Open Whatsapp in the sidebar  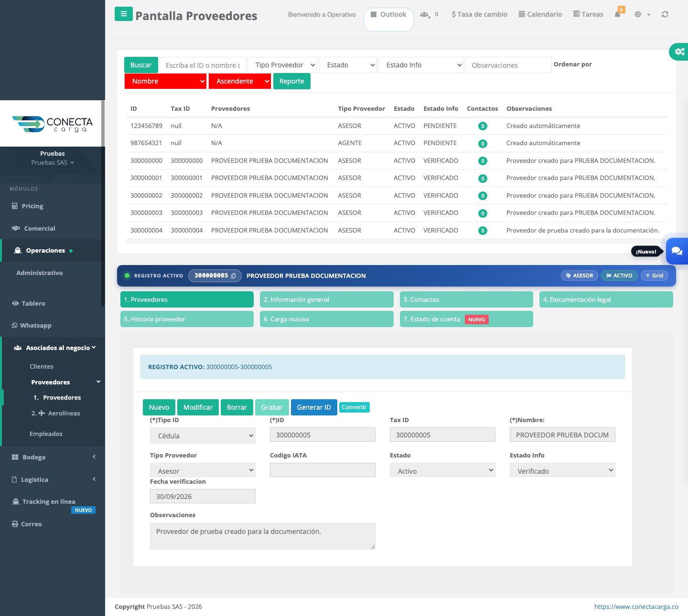tap(32, 325)
